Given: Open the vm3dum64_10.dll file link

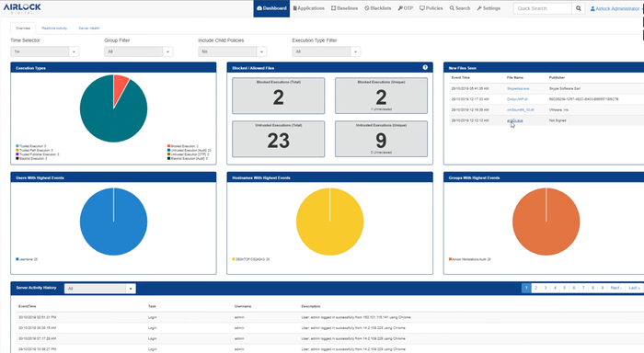Looking at the screenshot, I should tap(521, 110).
